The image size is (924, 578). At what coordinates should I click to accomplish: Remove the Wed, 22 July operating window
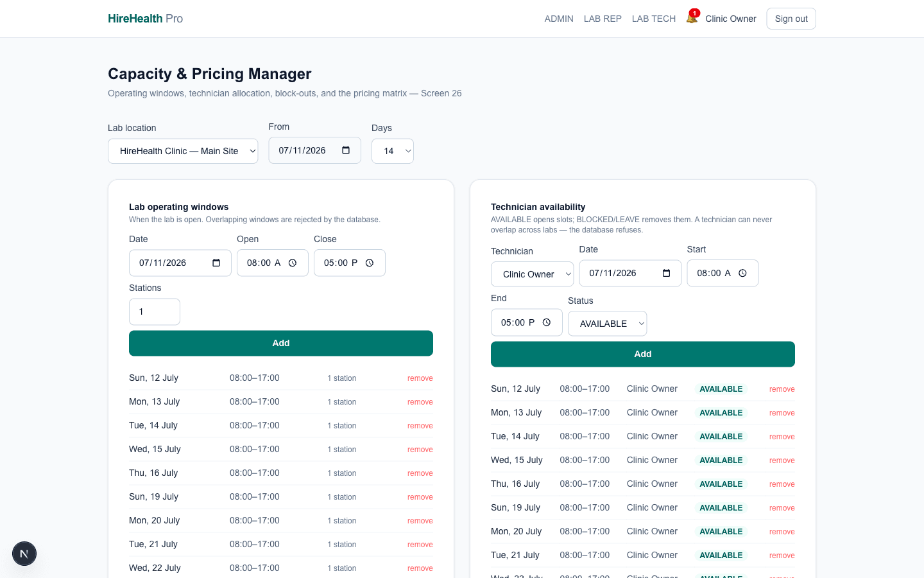click(420, 568)
